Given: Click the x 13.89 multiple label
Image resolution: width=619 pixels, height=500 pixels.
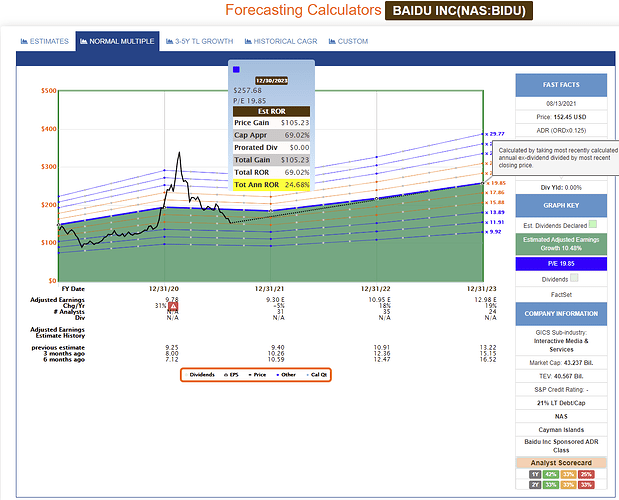Looking at the screenshot, I should point(495,212).
